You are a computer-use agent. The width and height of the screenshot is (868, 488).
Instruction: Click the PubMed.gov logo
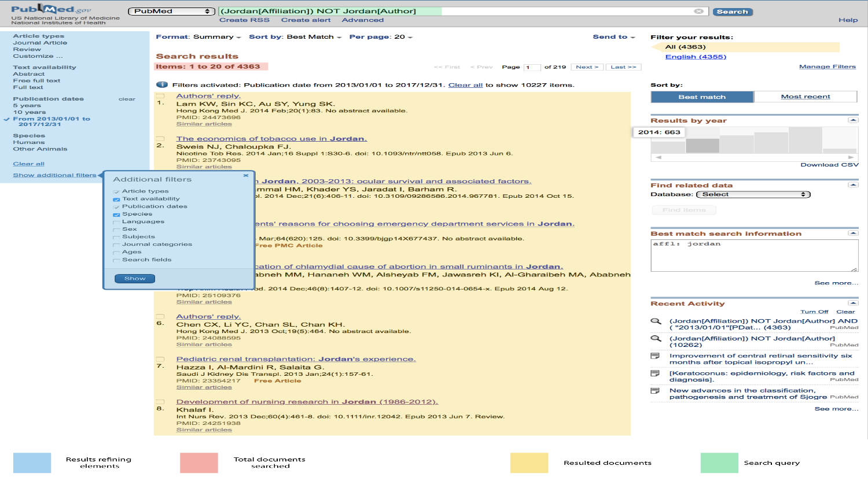click(x=51, y=9)
